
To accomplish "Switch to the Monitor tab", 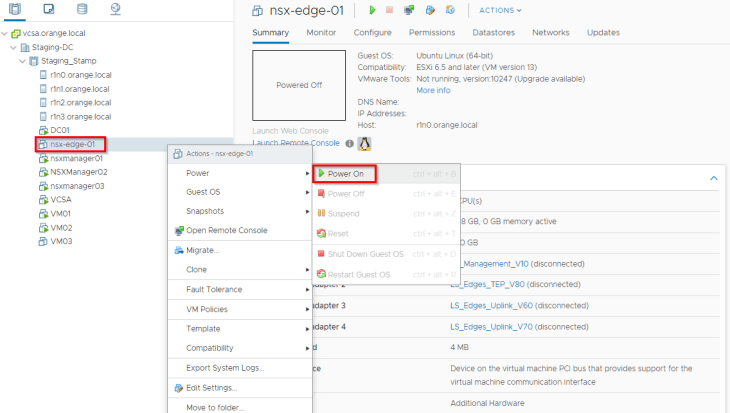I will tap(321, 33).
